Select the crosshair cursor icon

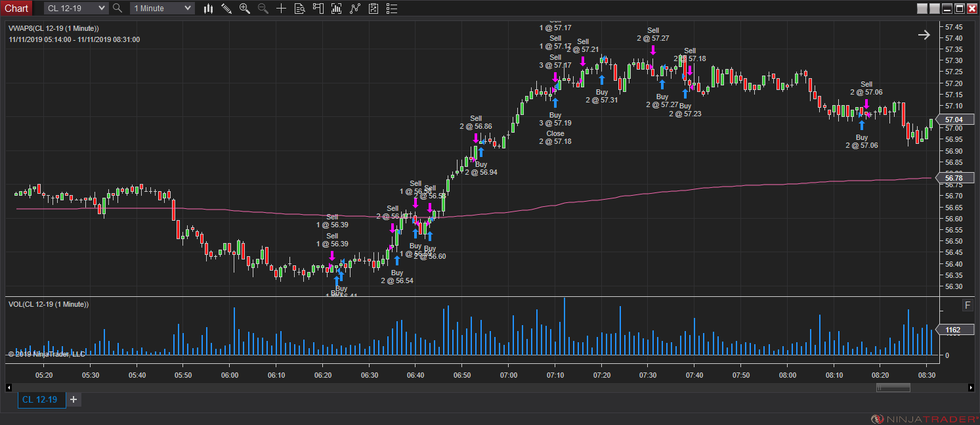point(281,9)
